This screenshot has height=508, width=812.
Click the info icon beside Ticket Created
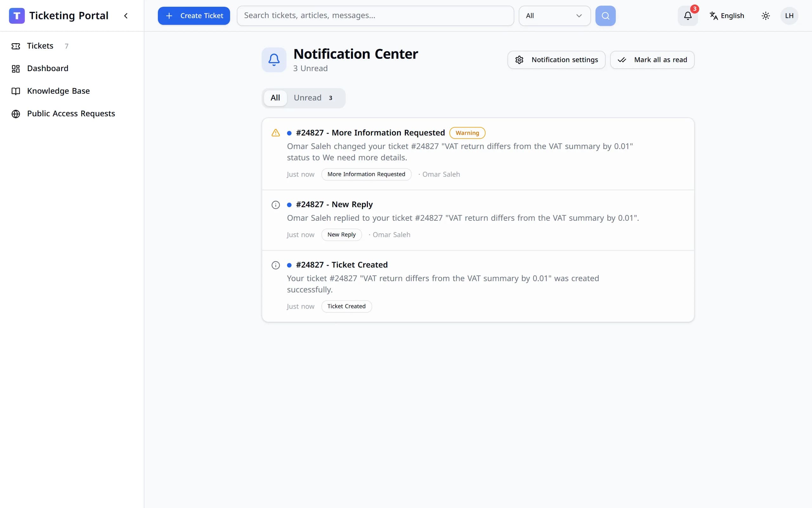point(275,265)
